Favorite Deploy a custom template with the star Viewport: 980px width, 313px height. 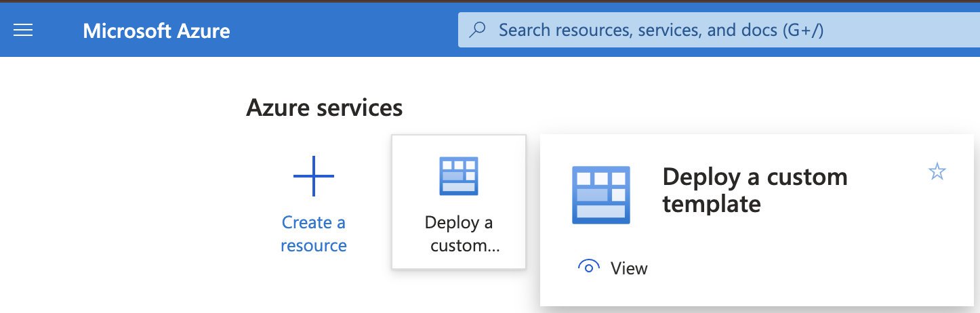[x=937, y=172]
